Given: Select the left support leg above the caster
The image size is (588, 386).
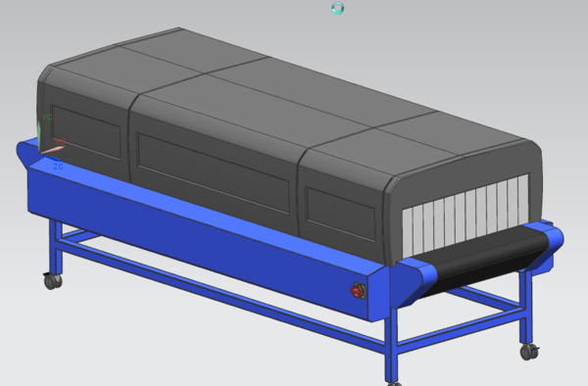Looking at the screenshot, I should point(56,247).
